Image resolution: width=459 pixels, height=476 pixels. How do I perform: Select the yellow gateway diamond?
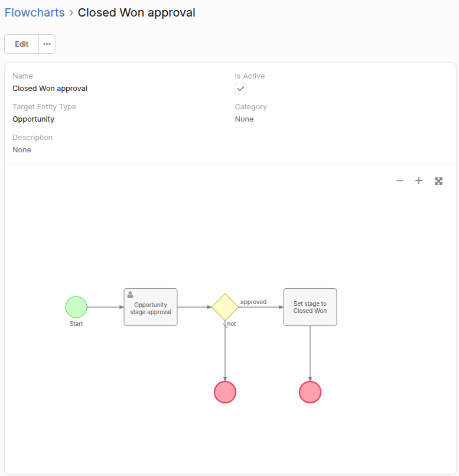[x=225, y=307]
